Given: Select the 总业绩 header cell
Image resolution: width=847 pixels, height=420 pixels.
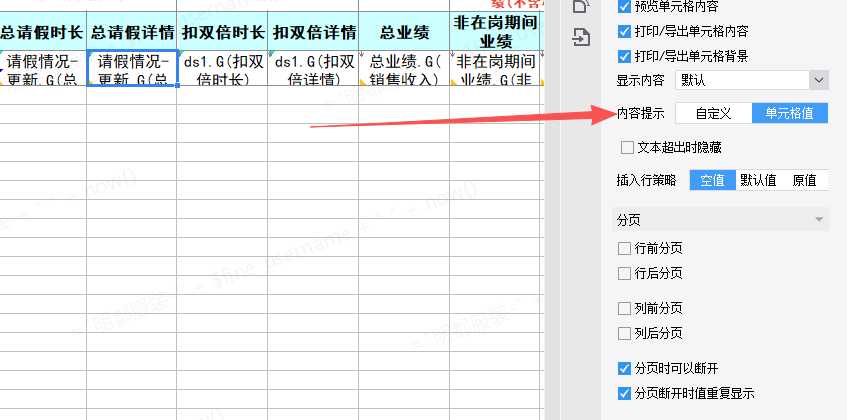Looking at the screenshot, I should [x=404, y=30].
